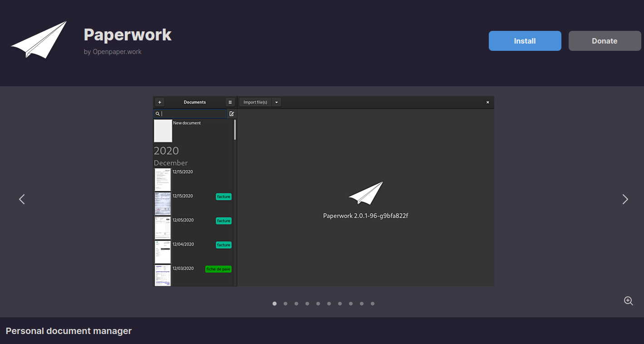Viewport: 644px width, 344px height.
Task: Jump to the second carousel dot
Action: [285, 304]
